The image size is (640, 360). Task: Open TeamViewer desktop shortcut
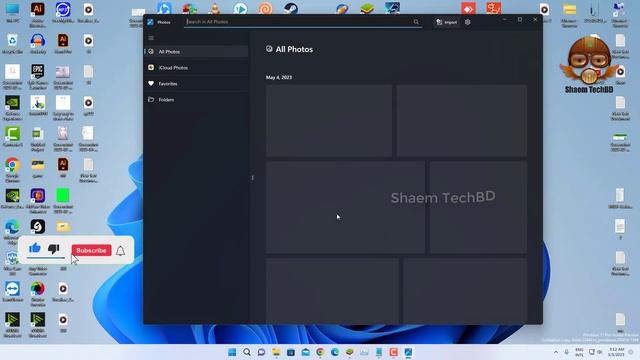tap(12, 291)
